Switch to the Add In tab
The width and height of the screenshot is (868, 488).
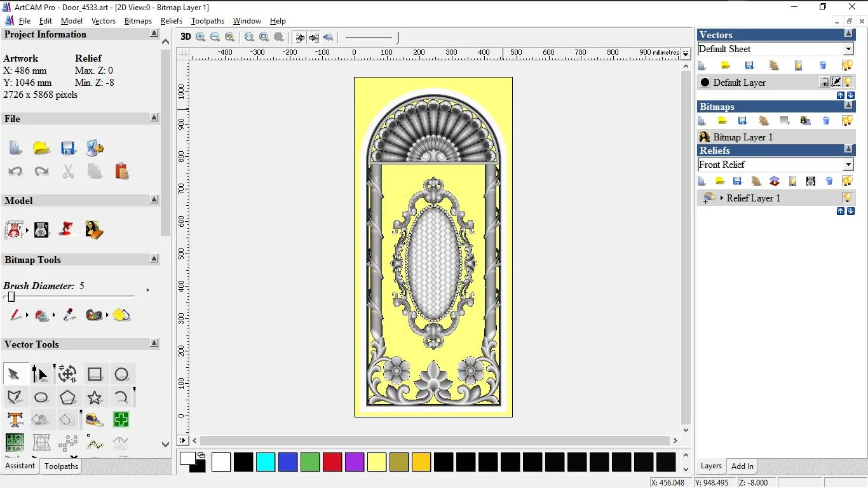coord(742,466)
